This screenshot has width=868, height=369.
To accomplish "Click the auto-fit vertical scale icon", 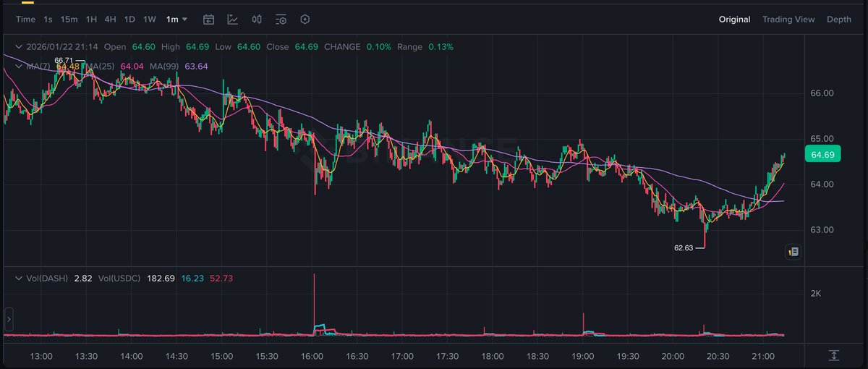I will point(834,355).
